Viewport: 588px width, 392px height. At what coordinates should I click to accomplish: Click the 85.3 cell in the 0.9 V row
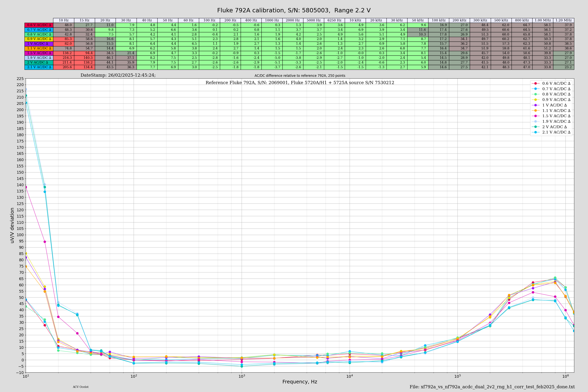64,39
